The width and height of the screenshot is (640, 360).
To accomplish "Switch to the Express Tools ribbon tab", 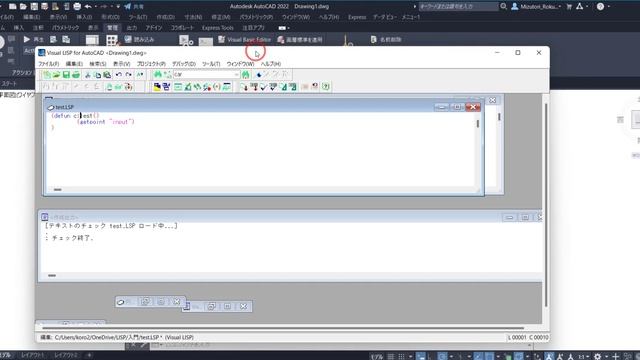I will 218,28.
